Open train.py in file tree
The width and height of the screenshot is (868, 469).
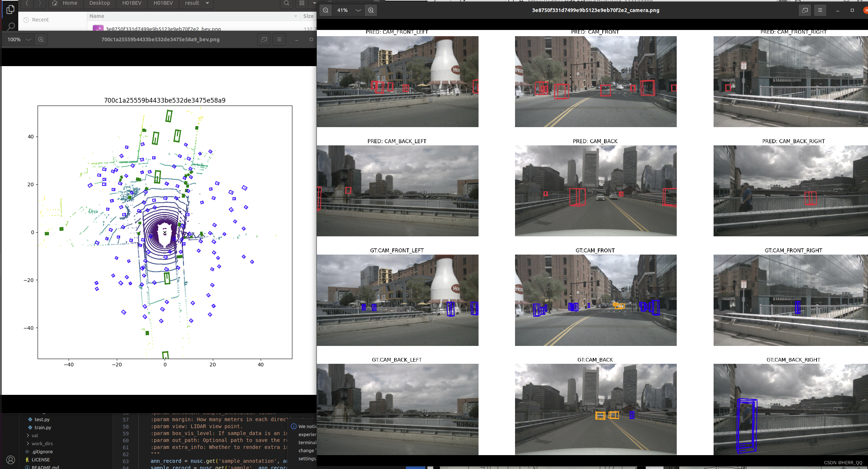(x=43, y=427)
